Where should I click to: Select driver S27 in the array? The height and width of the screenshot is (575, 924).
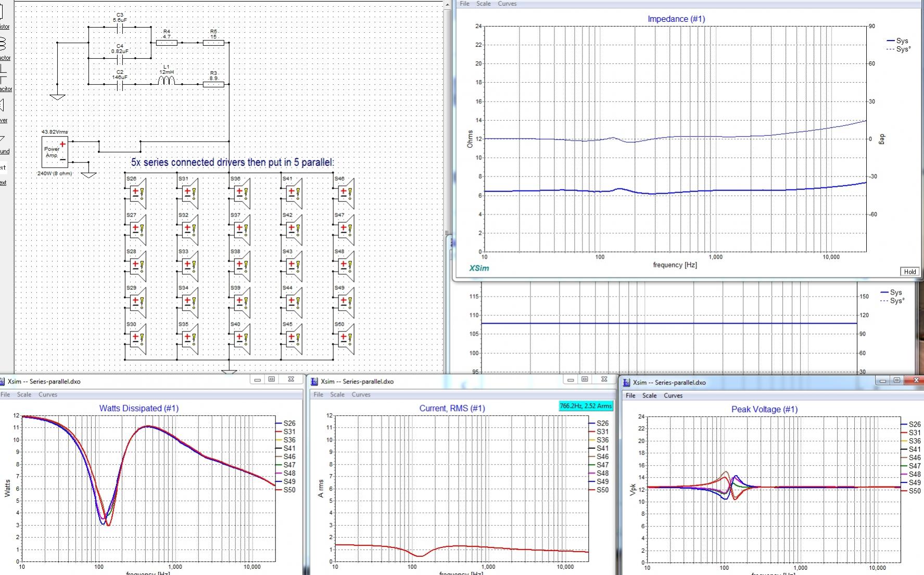coord(138,229)
